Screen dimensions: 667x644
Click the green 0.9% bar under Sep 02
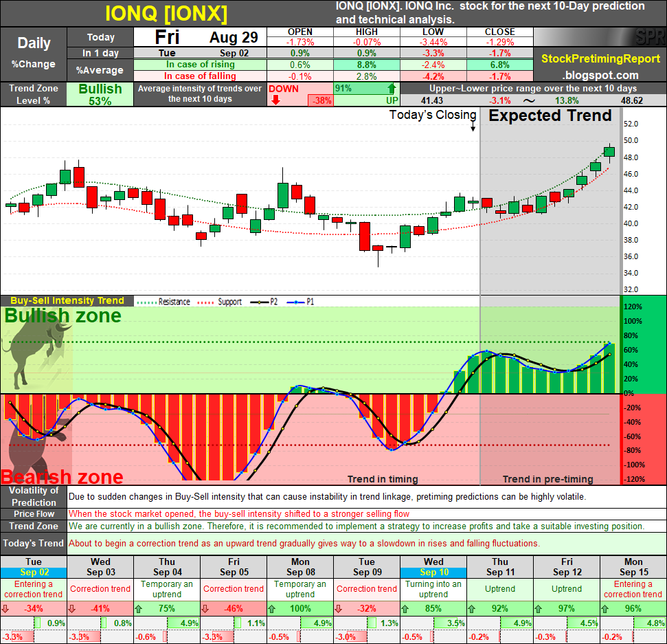pyautogui.click(x=37, y=623)
